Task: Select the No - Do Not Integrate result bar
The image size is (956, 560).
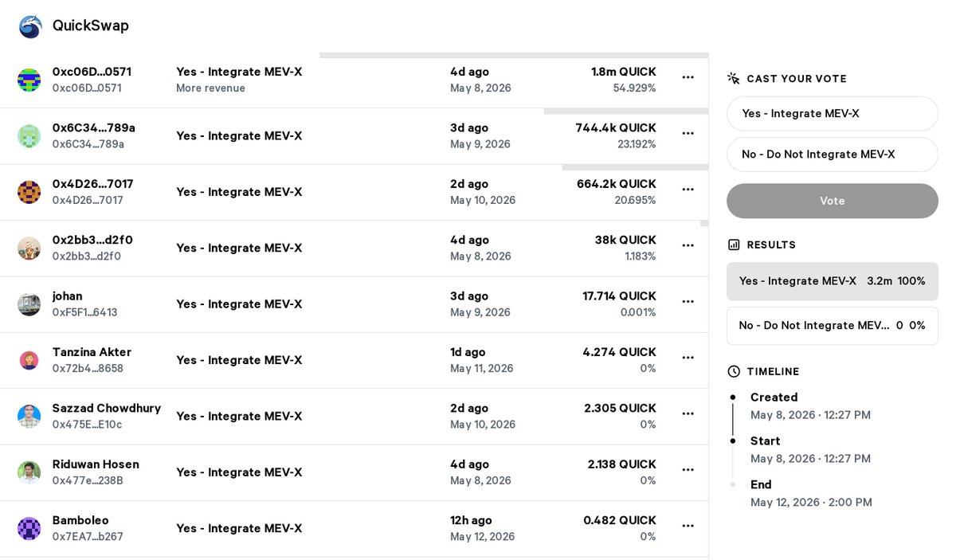Action: point(833,326)
